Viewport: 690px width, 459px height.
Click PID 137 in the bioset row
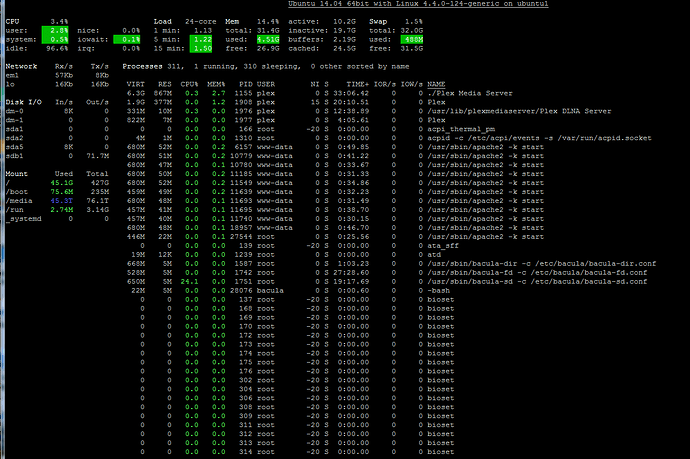[246, 299]
